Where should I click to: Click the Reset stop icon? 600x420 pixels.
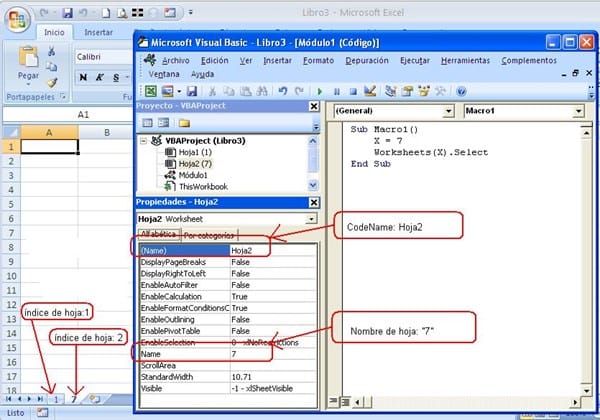tap(353, 91)
